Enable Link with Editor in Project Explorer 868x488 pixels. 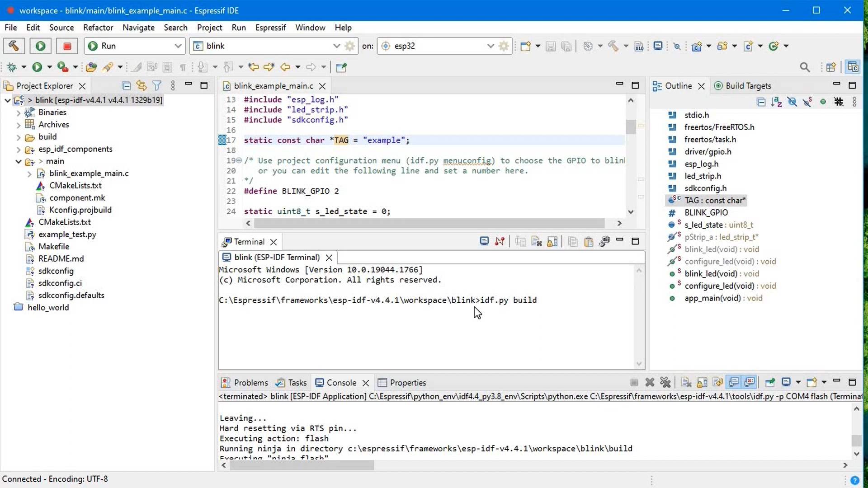pos(142,86)
